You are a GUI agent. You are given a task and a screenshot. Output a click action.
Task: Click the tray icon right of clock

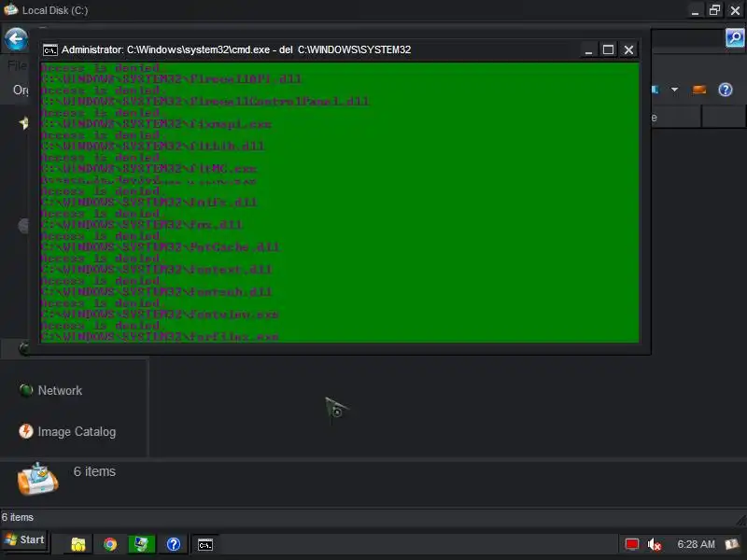(732, 544)
